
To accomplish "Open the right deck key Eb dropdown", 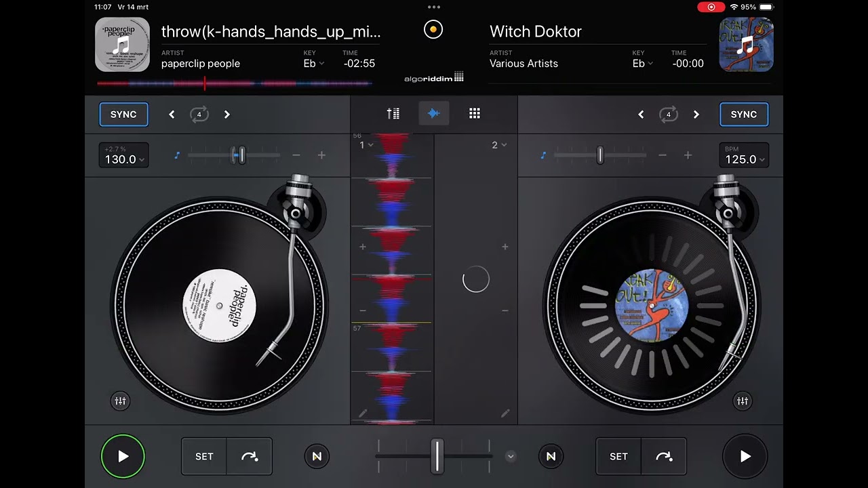I will 642,64.
